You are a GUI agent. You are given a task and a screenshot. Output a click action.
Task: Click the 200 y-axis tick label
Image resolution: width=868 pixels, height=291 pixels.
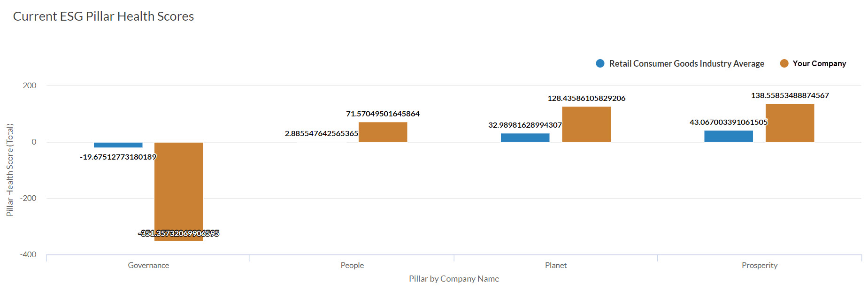tap(29, 85)
